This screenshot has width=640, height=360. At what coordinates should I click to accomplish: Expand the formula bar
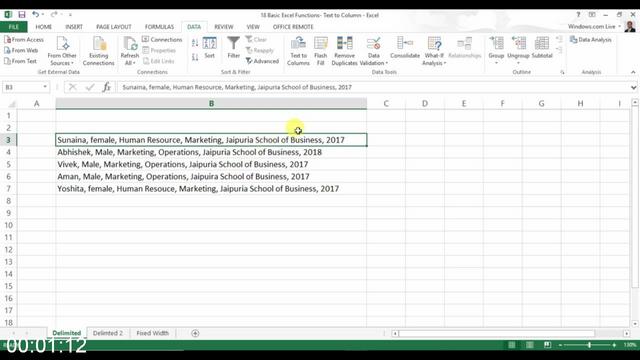coord(633,87)
